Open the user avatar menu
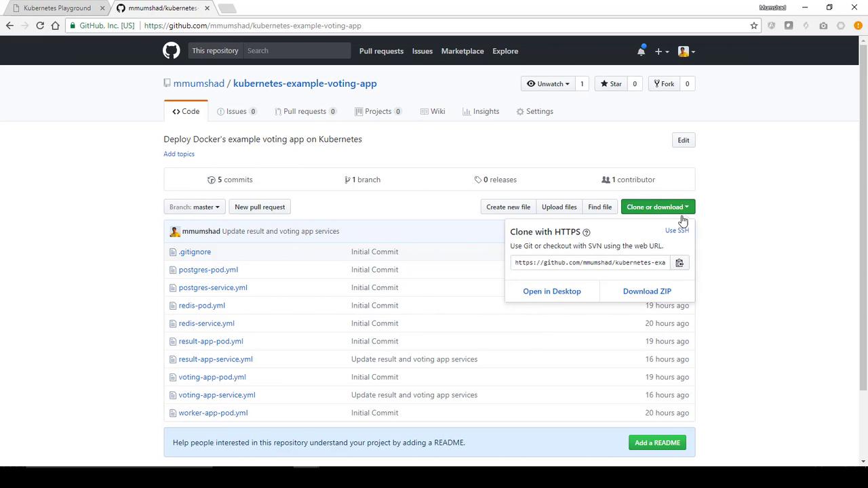 (686, 51)
